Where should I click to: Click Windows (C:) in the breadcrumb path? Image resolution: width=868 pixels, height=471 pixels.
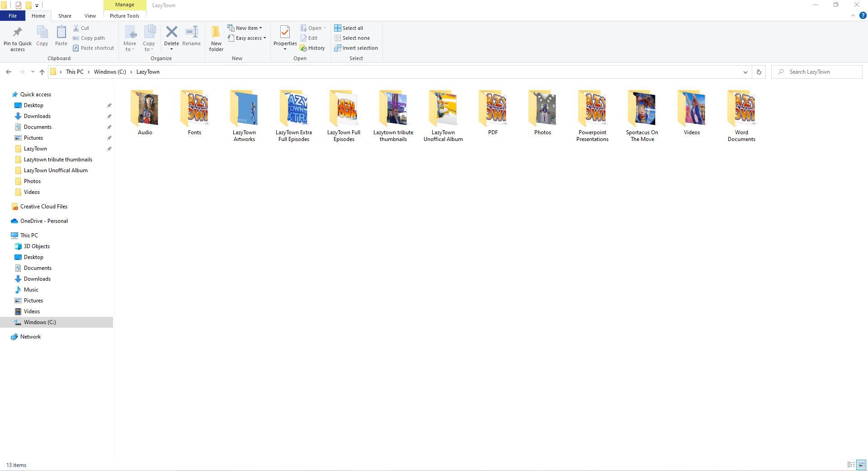point(110,72)
